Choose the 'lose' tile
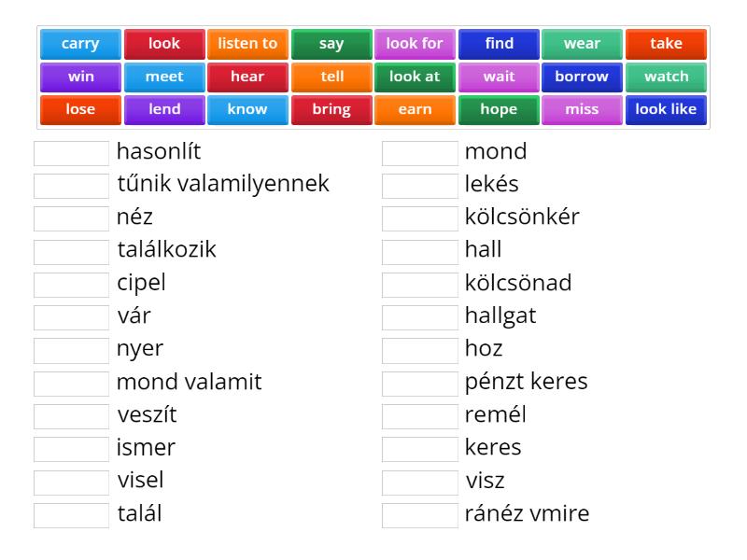Screen dimensions: 747x560 tap(79, 109)
